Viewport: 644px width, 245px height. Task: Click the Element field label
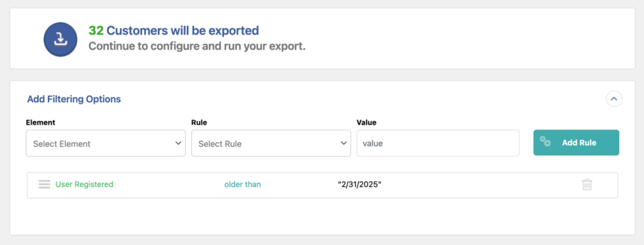[41, 122]
